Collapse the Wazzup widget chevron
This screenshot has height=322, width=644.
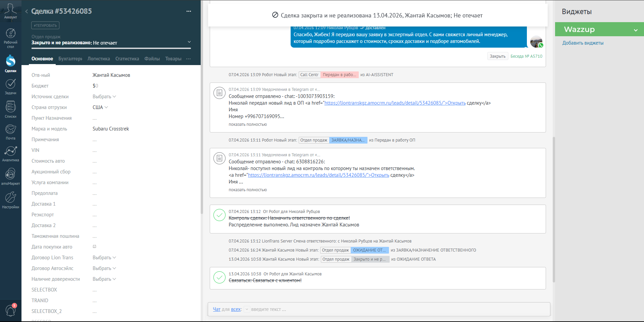[636, 30]
